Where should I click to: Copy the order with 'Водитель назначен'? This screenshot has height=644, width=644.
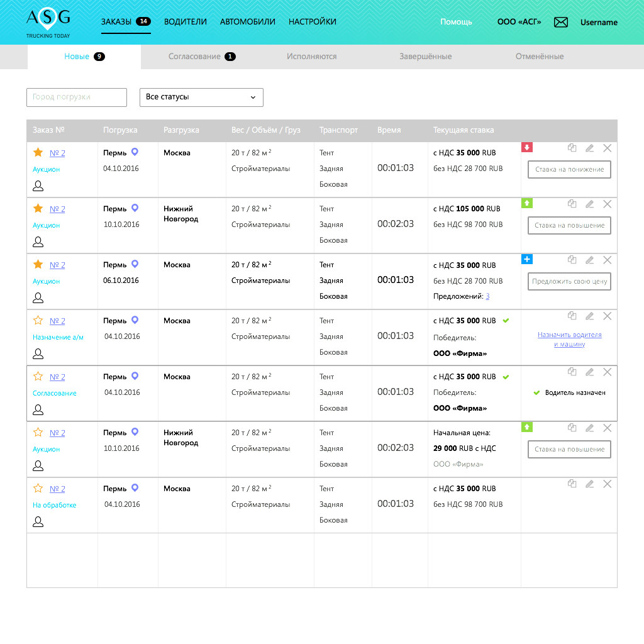click(572, 372)
